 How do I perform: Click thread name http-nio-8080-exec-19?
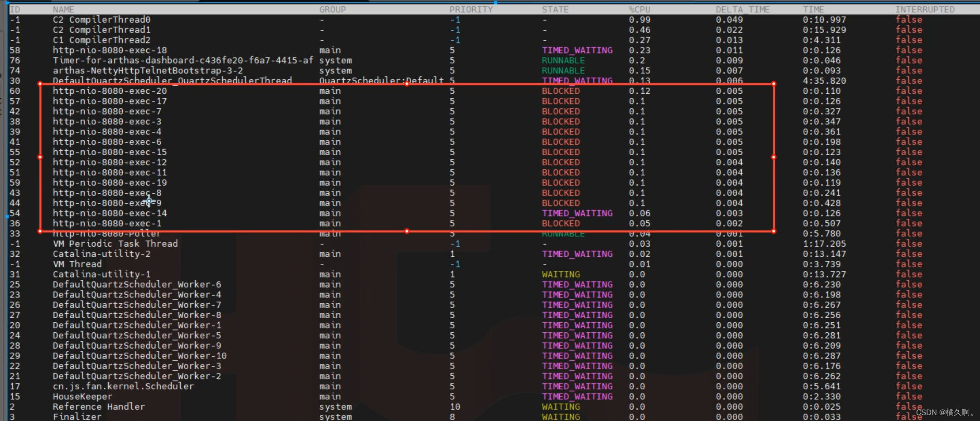click(110, 183)
